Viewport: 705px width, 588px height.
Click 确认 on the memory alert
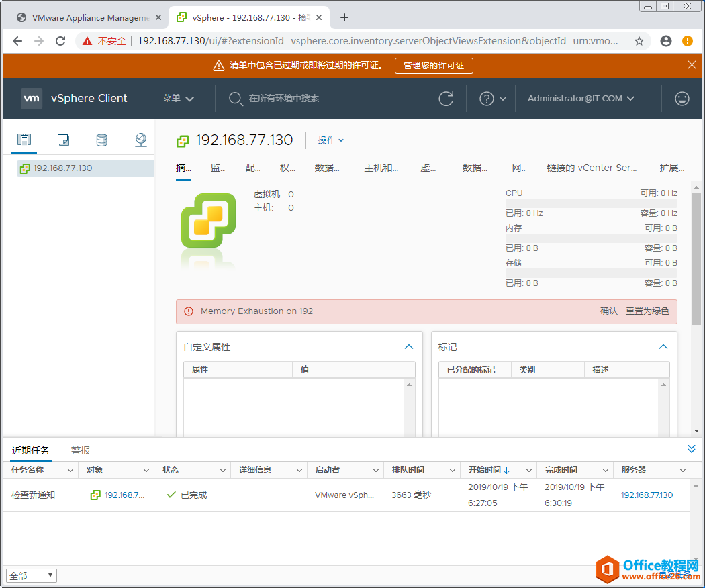tap(609, 311)
